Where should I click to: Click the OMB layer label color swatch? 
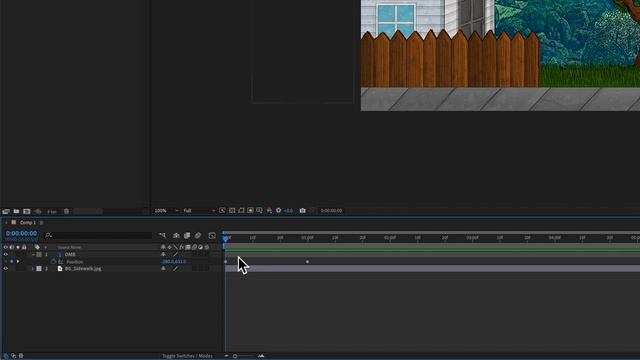(39, 255)
